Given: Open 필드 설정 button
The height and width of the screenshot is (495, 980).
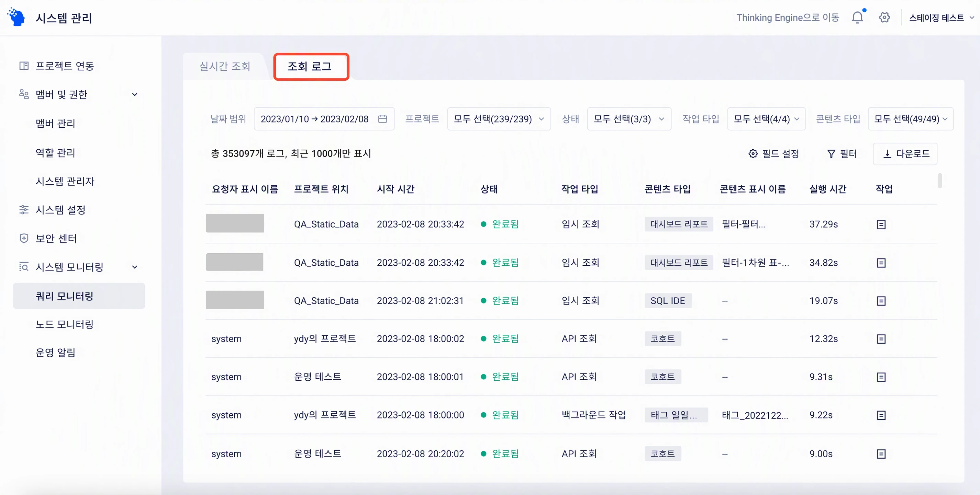Looking at the screenshot, I should [774, 154].
